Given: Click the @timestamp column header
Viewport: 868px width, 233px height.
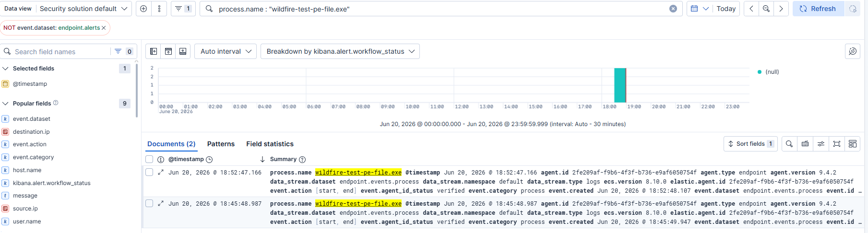Looking at the screenshot, I should click(x=186, y=159).
